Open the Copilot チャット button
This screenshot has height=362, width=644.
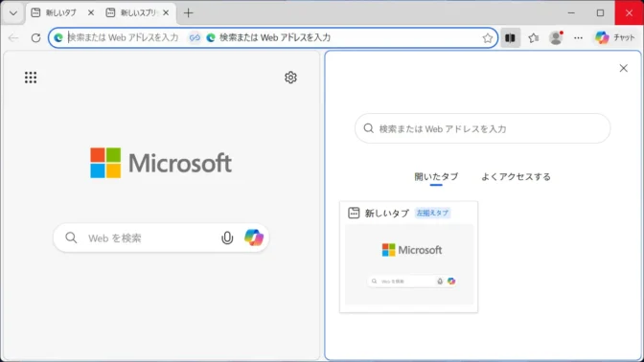pyautogui.click(x=615, y=37)
